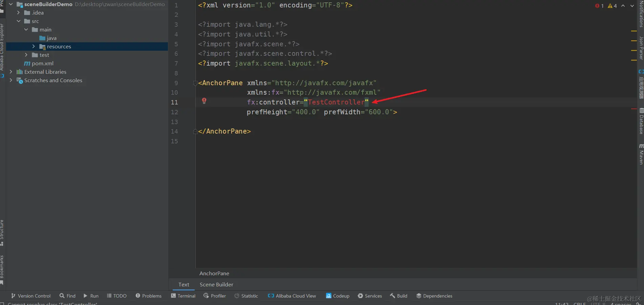Screen dimensions: 644x305
Task: Open the Problems tool window
Action: pyautogui.click(x=148, y=296)
